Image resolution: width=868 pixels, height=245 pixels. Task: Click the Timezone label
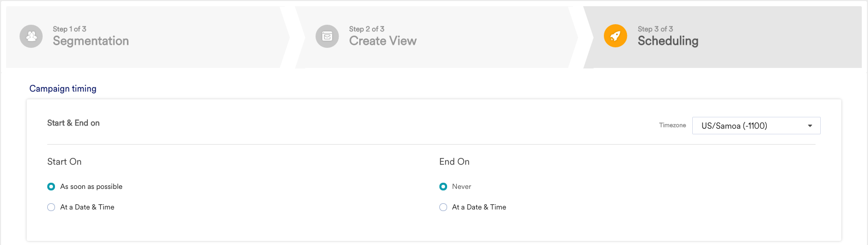tap(673, 125)
